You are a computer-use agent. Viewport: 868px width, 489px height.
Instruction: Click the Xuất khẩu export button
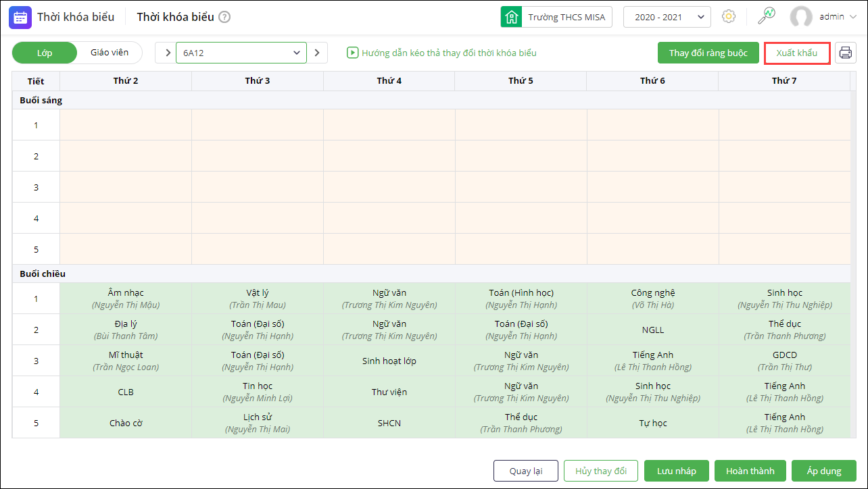[797, 53]
